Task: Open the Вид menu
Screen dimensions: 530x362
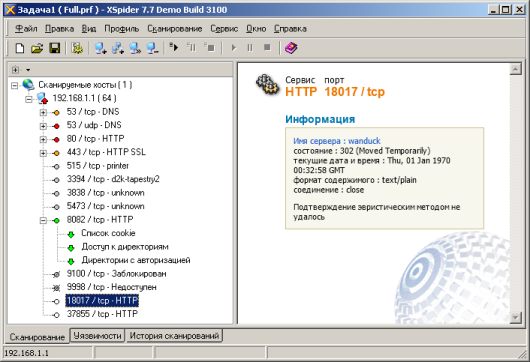Action: click(x=89, y=29)
